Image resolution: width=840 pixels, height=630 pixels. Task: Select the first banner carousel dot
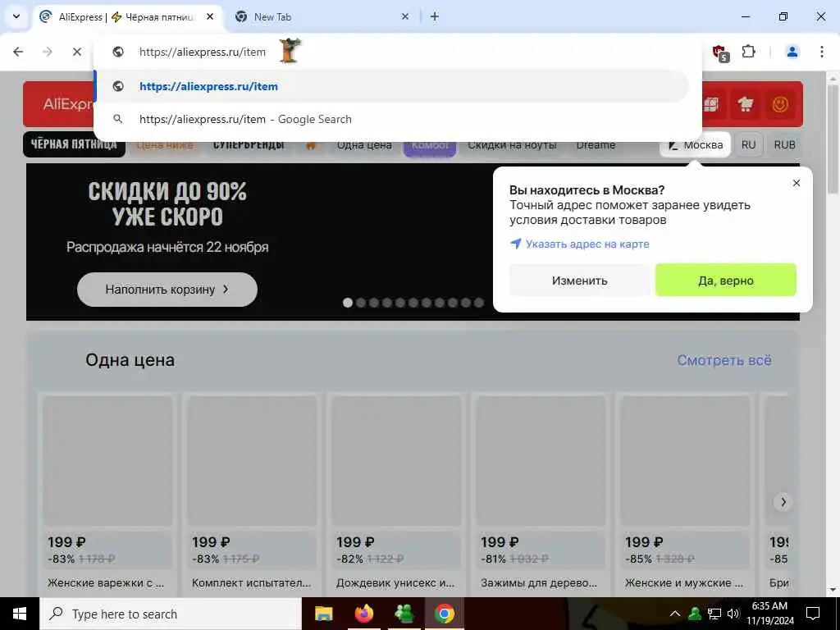coord(348,303)
